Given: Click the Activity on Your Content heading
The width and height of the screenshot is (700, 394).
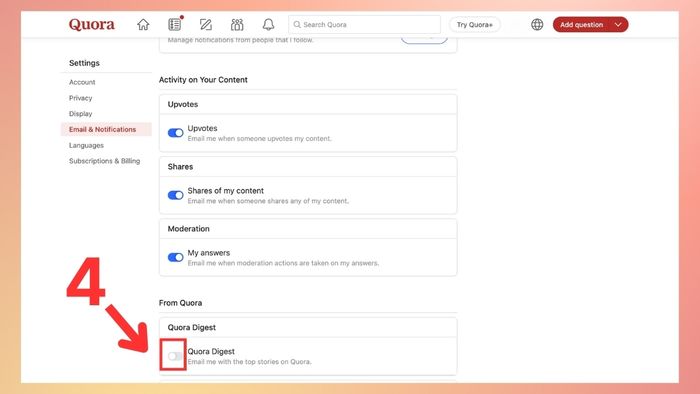Looking at the screenshot, I should 203,80.
